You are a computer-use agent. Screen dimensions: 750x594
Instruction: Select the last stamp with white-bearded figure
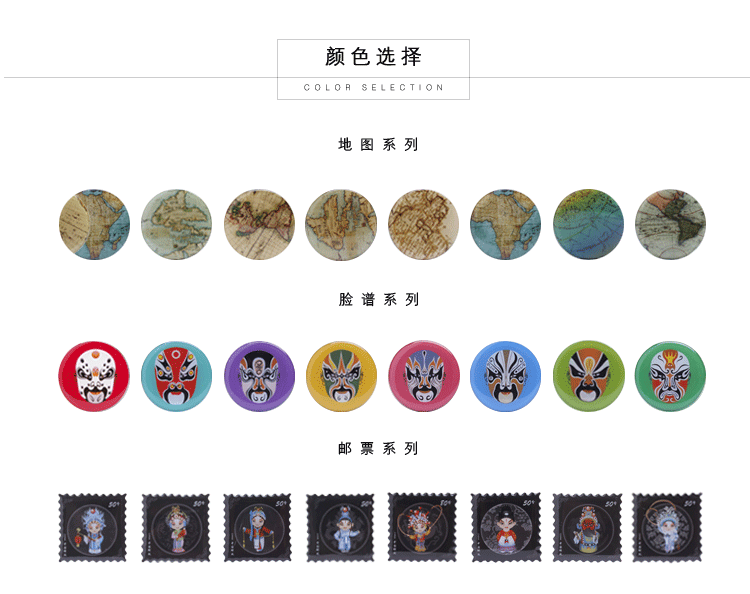[x=667, y=527]
